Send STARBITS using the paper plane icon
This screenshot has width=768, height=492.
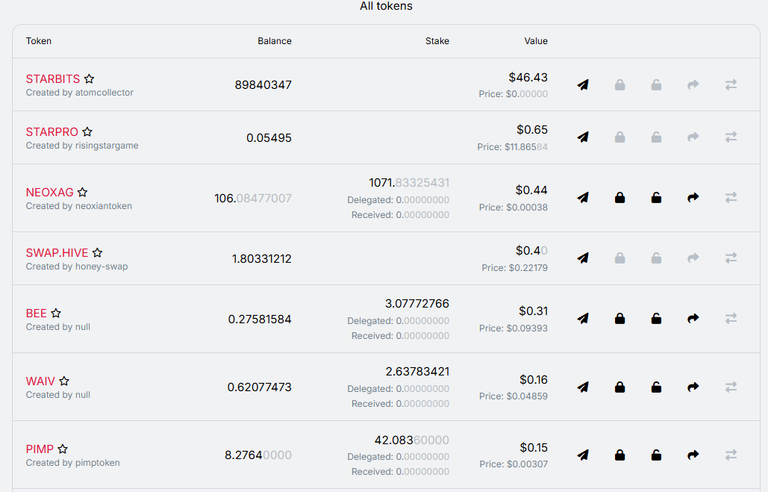[582, 85]
